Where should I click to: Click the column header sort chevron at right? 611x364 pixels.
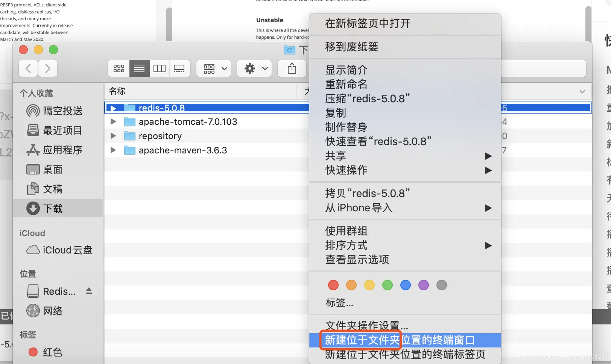[582, 92]
